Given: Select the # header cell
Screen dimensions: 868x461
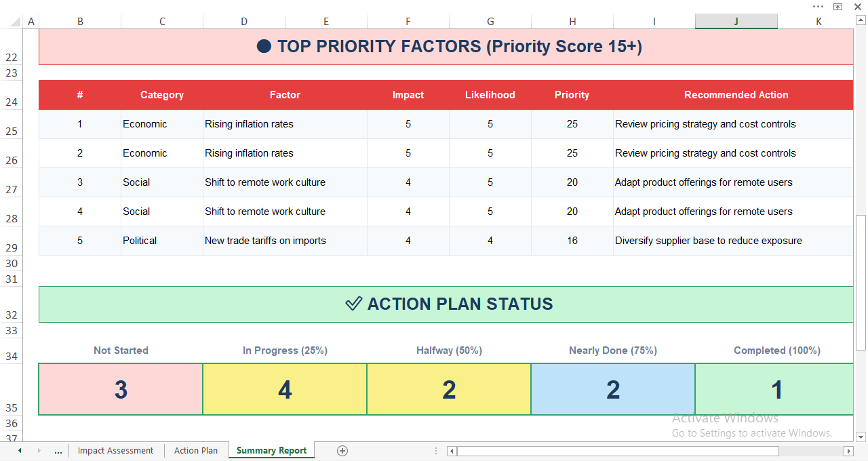Looking at the screenshot, I should [80, 95].
